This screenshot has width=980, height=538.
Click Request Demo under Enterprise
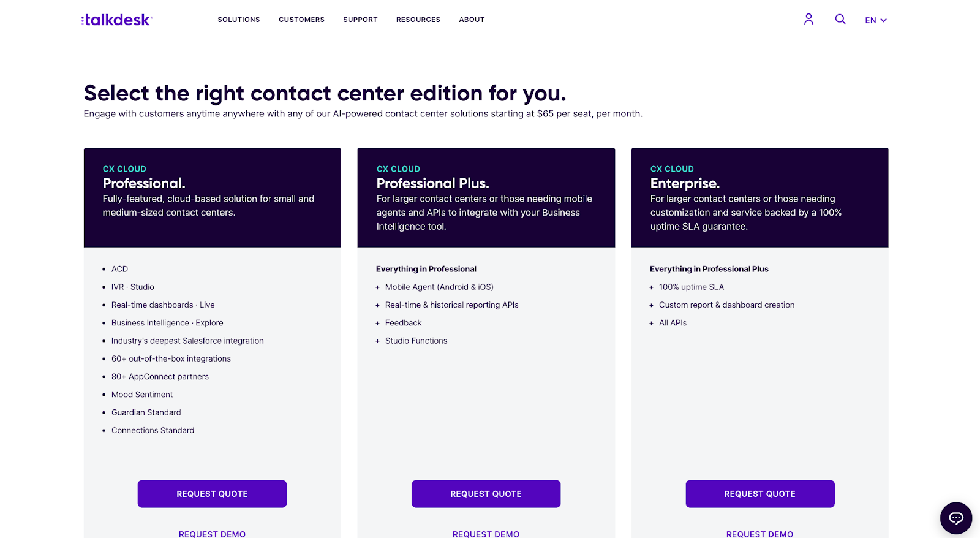pos(759,534)
